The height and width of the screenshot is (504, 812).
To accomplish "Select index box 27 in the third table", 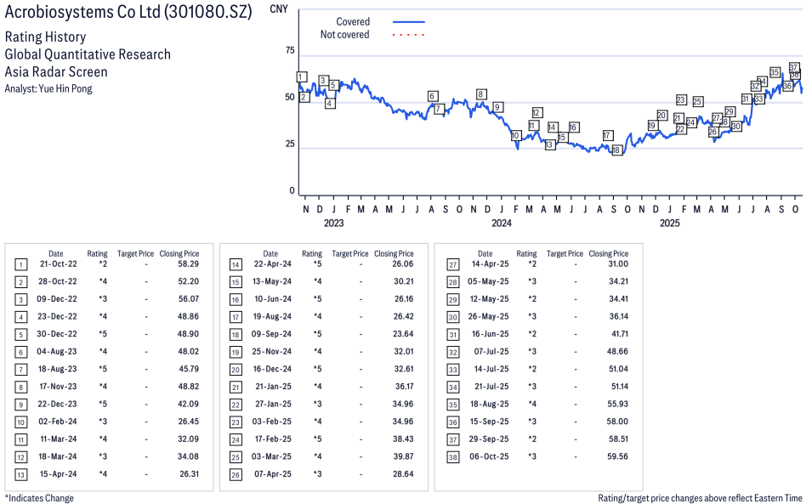I will tap(452, 264).
